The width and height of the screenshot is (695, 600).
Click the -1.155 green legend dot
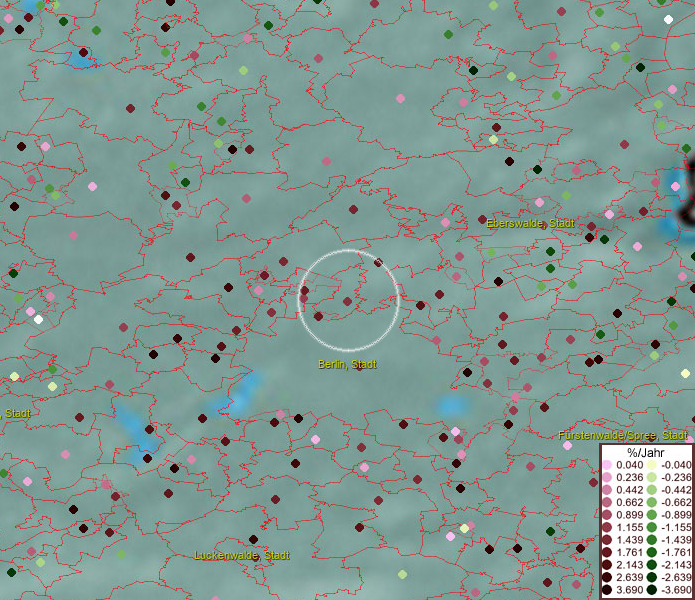coord(650,528)
